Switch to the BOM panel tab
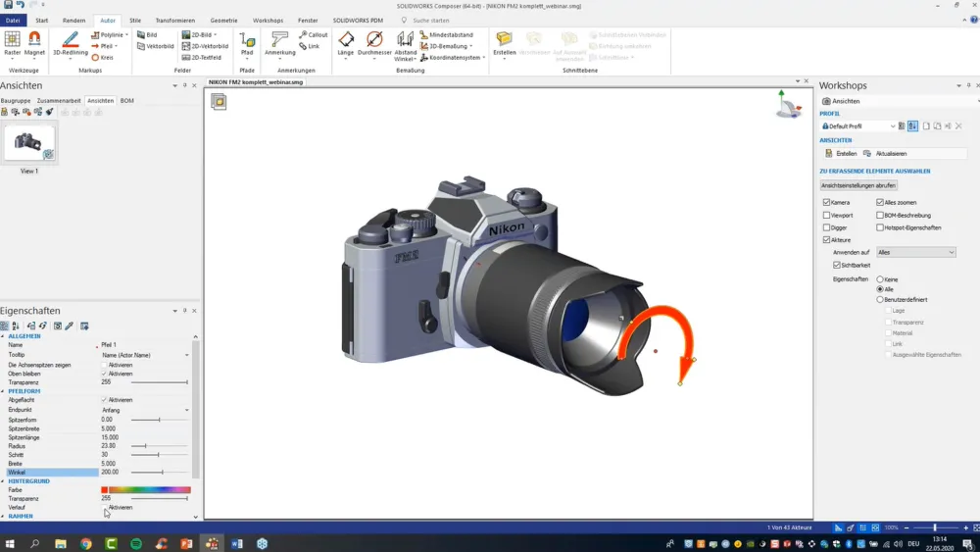This screenshot has width=980, height=552. (x=126, y=101)
